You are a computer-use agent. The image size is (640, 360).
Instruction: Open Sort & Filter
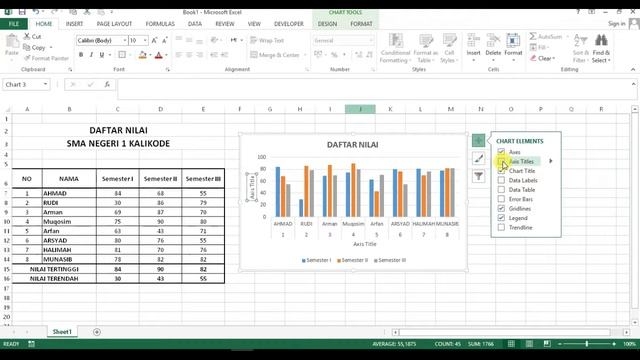(580, 48)
